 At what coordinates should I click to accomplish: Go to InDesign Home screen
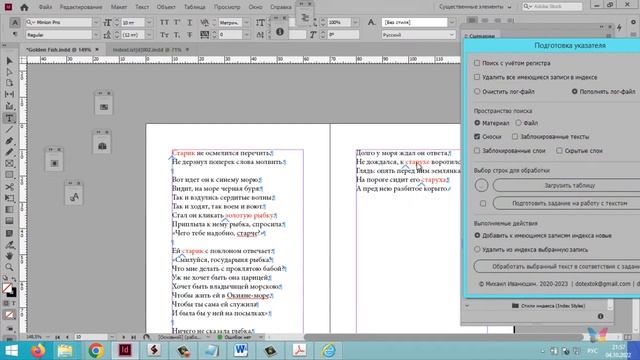coord(24,7)
